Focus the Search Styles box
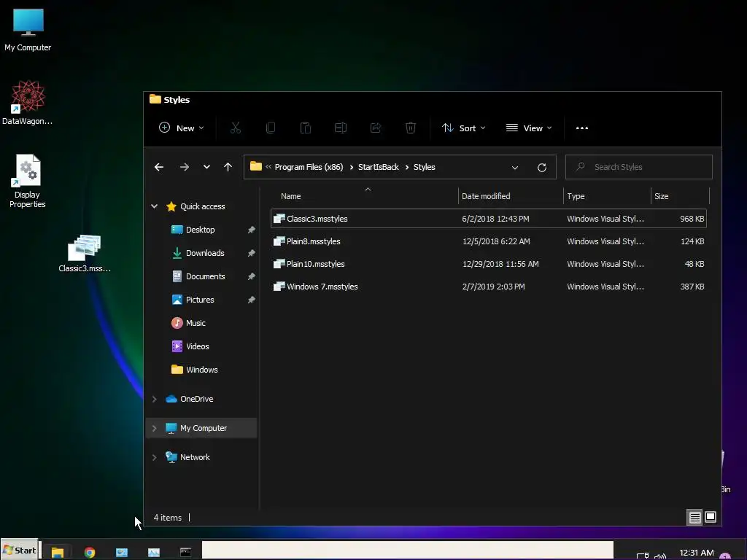This screenshot has height=560, width=747. 638,167
